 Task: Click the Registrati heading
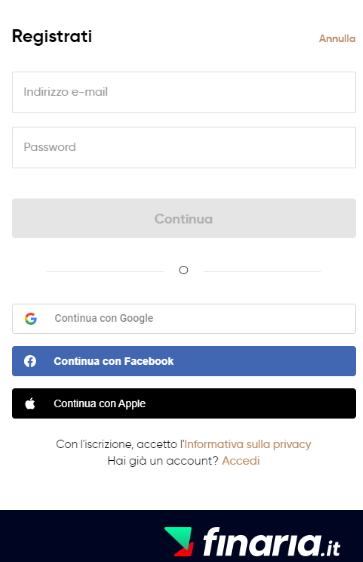[52, 37]
